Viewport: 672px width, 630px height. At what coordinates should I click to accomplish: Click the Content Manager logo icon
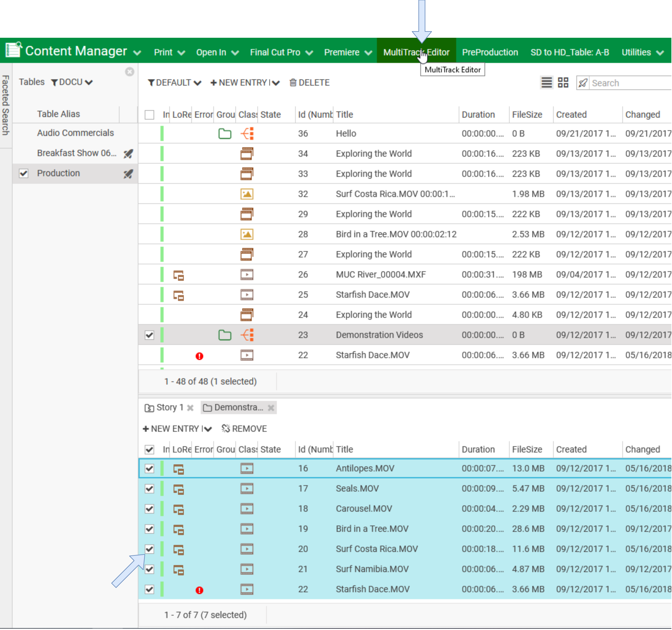[14, 51]
